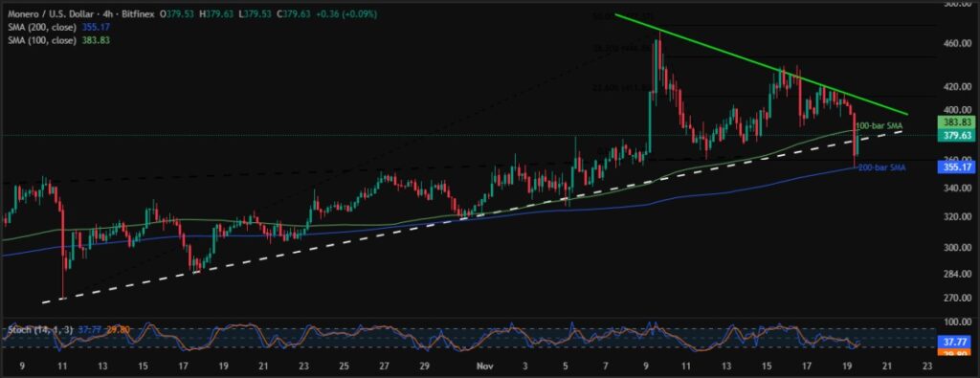
Task: Click the Nov label on the time axis
Action: pyautogui.click(x=485, y=367)
